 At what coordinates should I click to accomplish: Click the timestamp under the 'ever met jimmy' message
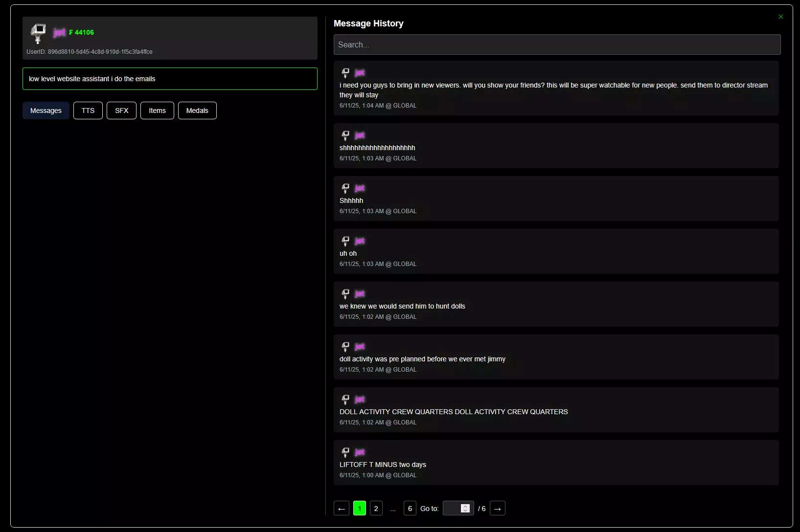378,370
